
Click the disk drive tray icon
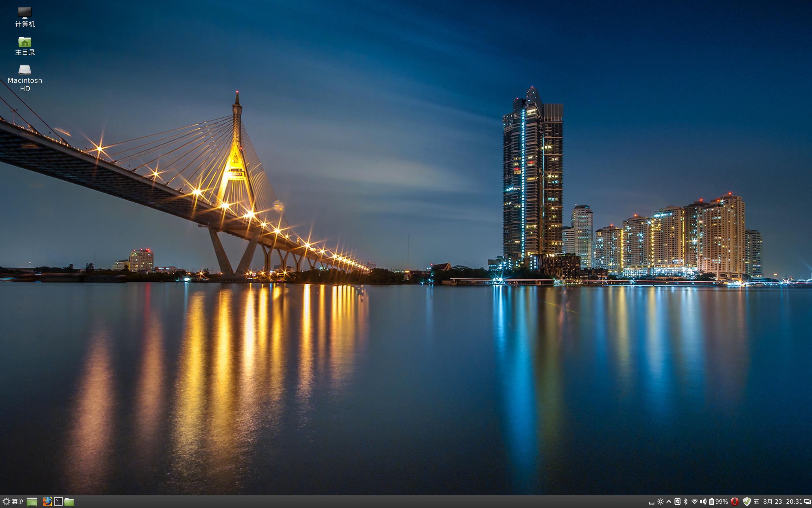click(678, 502)
